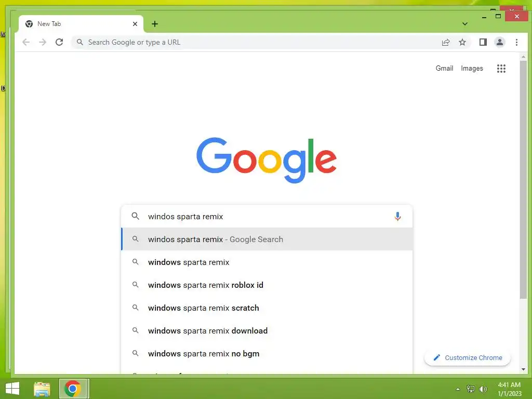Pick suggestion windows sparta remix roblox id
Image resolution: width=532 pixels, height=399 pixels.
click(267, 285)
